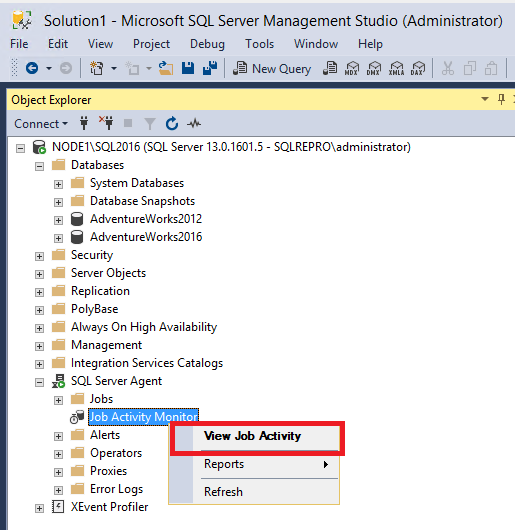Expand the Jobs folder

(58, 400)
